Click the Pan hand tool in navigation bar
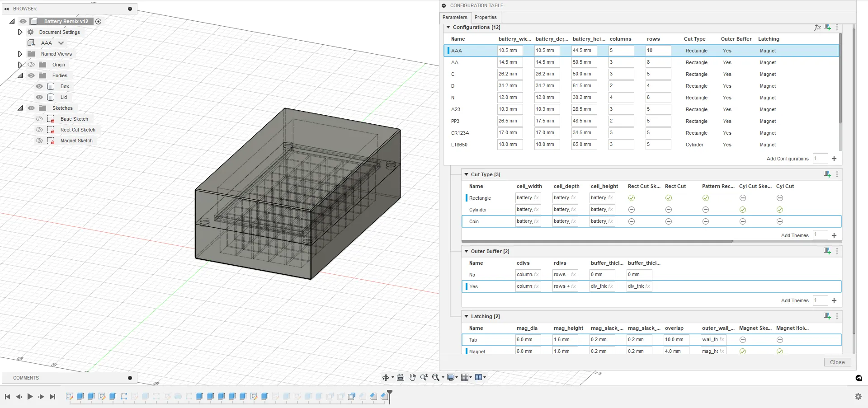This screenshot has width=868, height=408. 412,377
